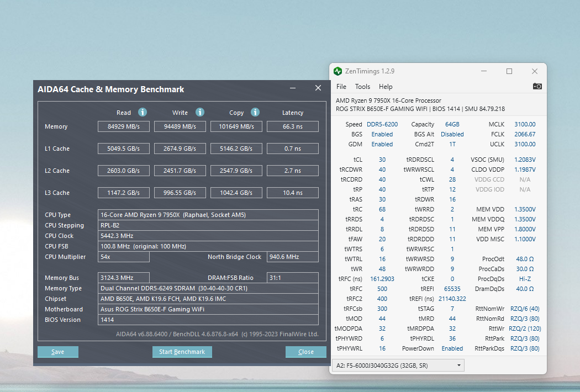Click the Copy info icon in AIDA64
The image size is (580, 392).
tap(255, 112)
